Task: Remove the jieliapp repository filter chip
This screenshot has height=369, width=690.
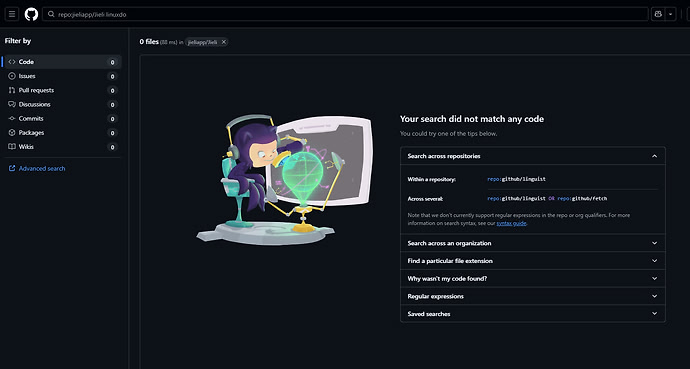Action: [224, 42]
